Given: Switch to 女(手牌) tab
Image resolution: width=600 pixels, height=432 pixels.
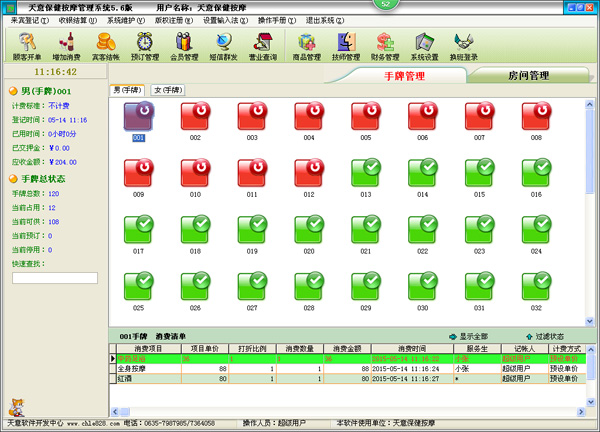Looking at the screenshot, I should coord(168,90).
